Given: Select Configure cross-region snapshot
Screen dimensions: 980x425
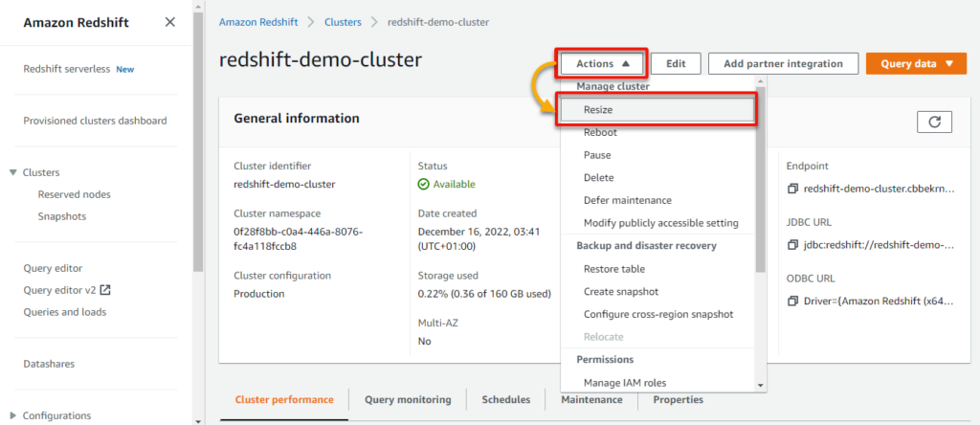Looking at the screenshot, I should point(657,314).
